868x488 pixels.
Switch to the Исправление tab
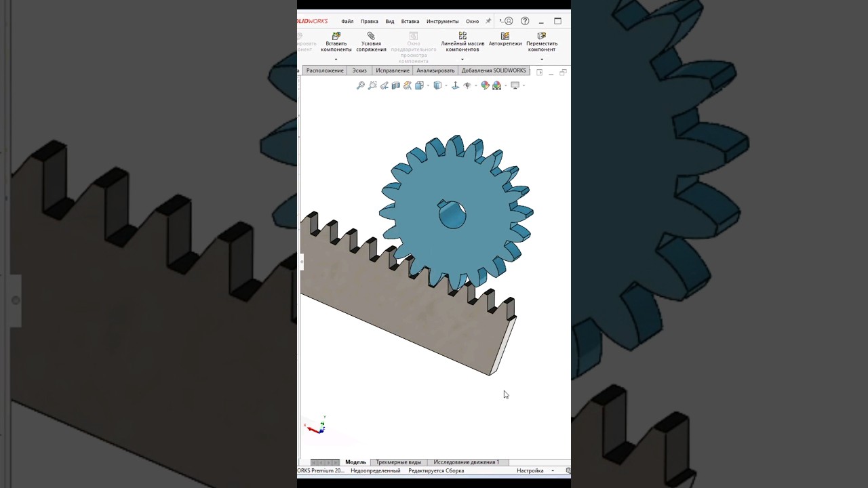pos(393,70)
